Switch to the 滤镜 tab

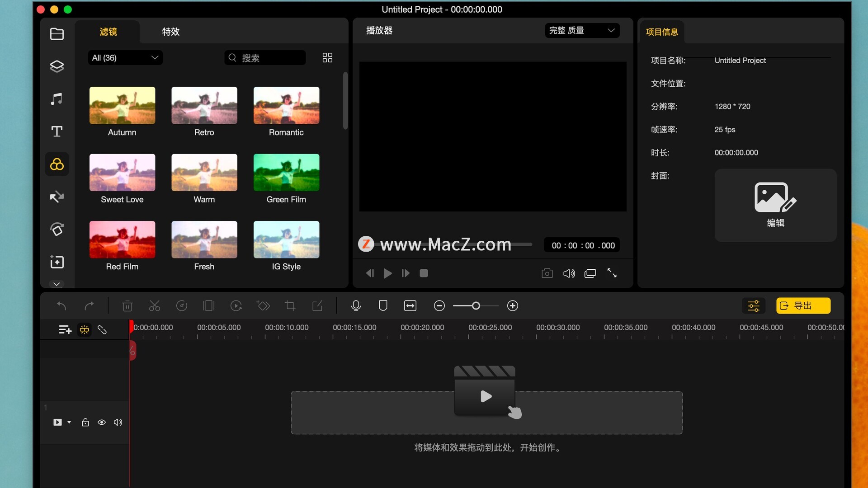pyautogui.click(x=108, y=32)
